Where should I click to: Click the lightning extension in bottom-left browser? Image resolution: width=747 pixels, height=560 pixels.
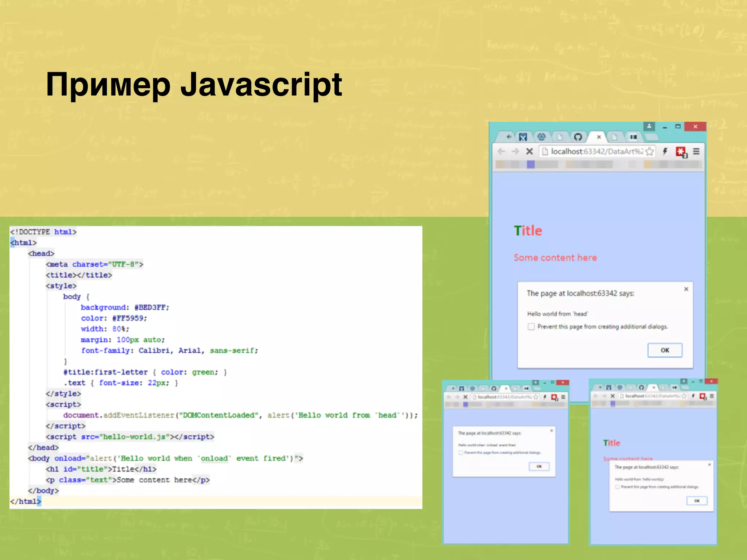pyautogui.click(x=545, y=397)
